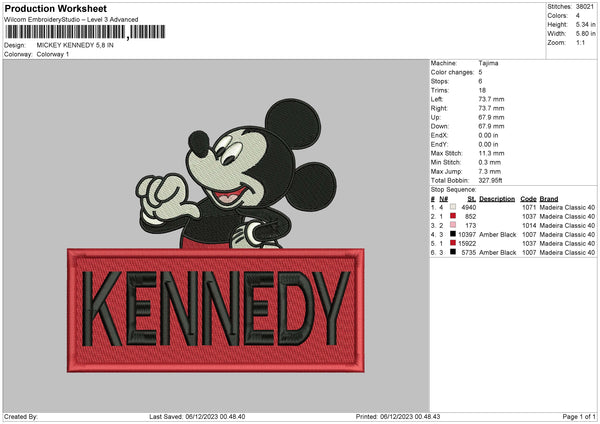
Task: Click 'Wilcom EmbroideryStudio – Level 3 Advanced' text
Action: tap(71, 20)
